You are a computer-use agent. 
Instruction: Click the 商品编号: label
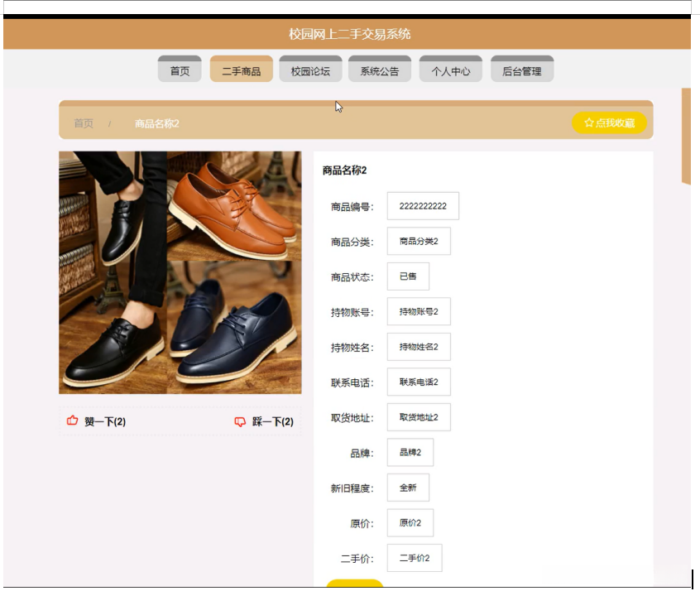(352, 207)
